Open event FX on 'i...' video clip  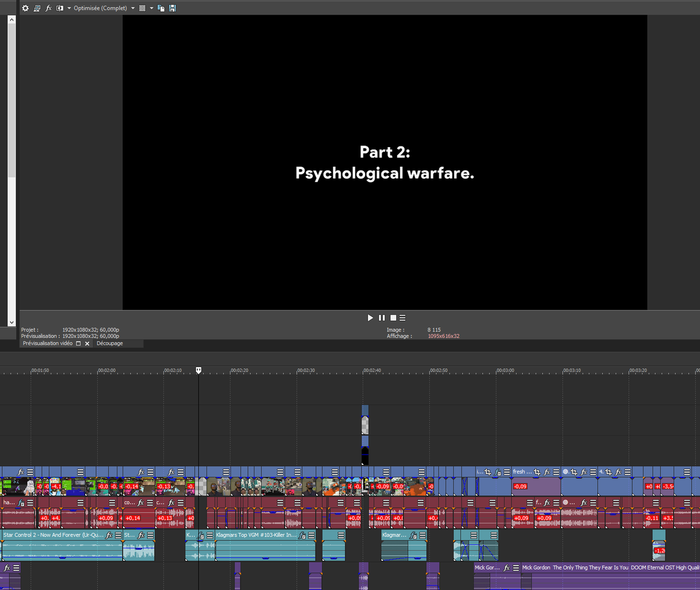pos(498,472)
